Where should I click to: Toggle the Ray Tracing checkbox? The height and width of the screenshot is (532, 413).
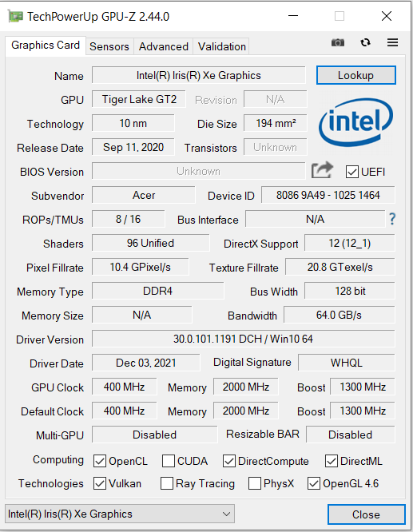(167, 483)
